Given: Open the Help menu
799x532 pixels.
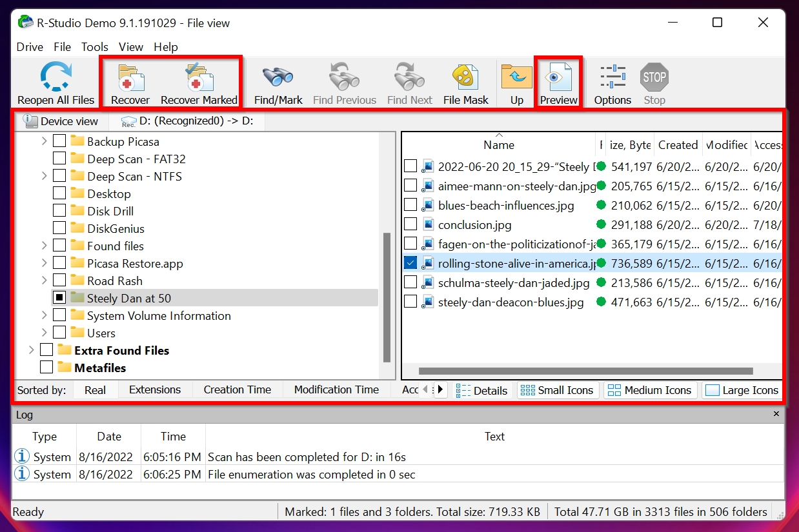Looking at the screenshot, I should 166,47.
